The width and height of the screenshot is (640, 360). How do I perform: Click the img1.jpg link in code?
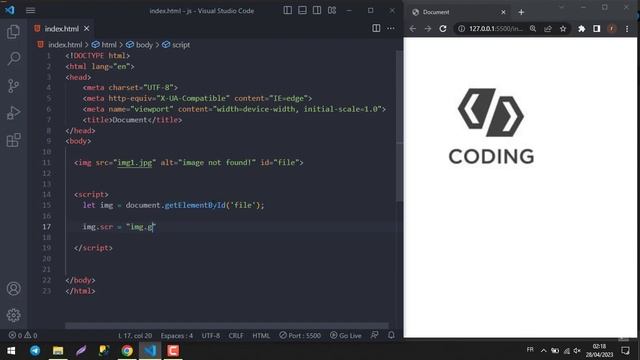coord(135,162)
